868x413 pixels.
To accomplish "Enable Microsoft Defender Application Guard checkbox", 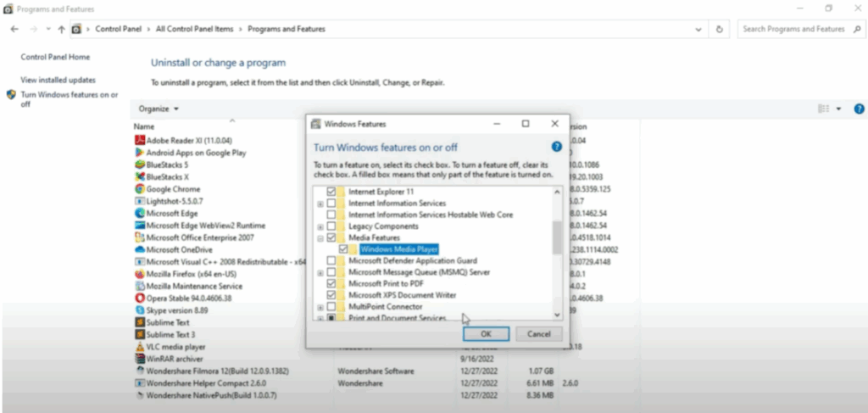I will click(x=331, y=260).
